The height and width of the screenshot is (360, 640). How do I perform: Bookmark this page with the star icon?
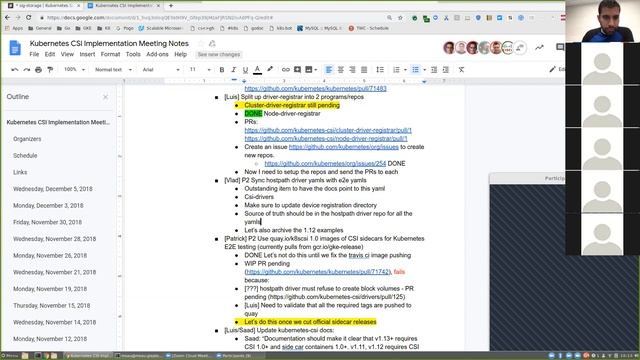[x=400, y=18]
